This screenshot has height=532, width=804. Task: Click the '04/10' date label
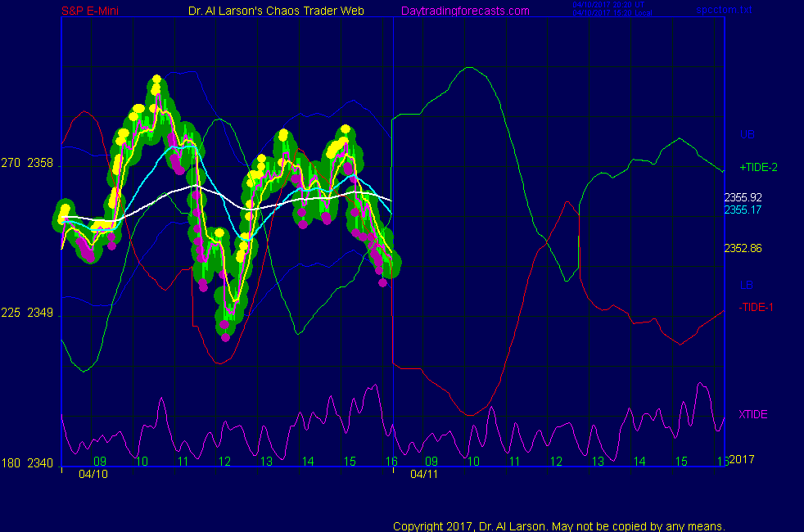click(x=93, y=474)
